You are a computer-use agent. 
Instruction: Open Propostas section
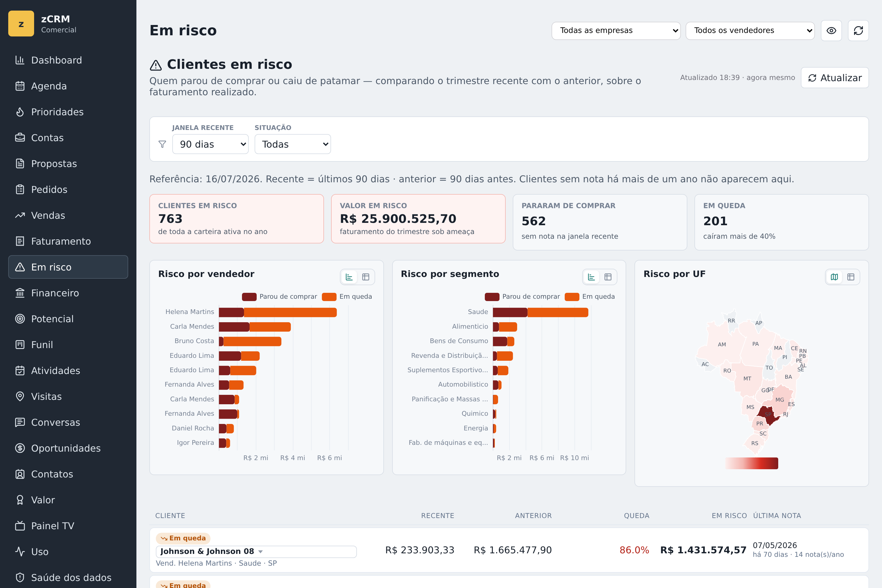68,163
